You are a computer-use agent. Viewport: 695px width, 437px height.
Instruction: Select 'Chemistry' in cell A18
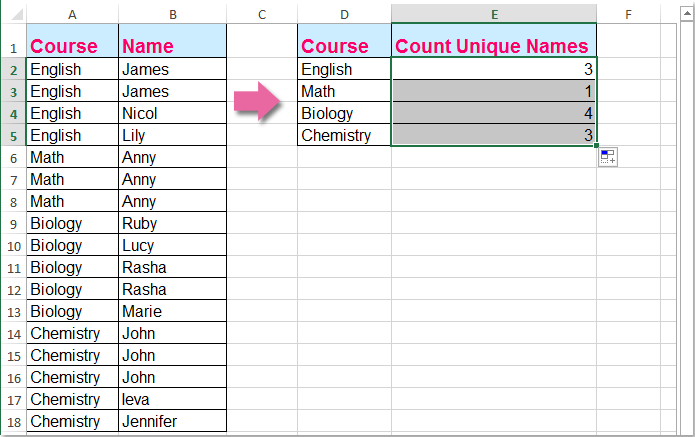(x=72, y=421)
